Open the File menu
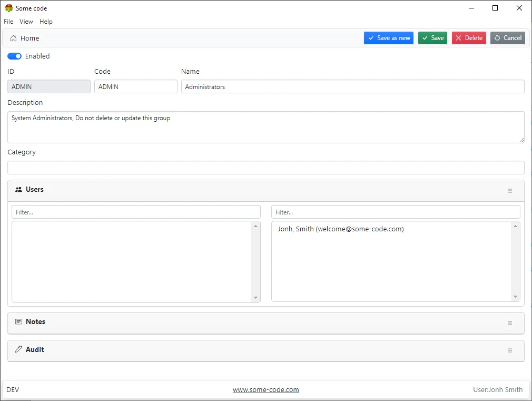The image size is (532, 401). [8, 22]
